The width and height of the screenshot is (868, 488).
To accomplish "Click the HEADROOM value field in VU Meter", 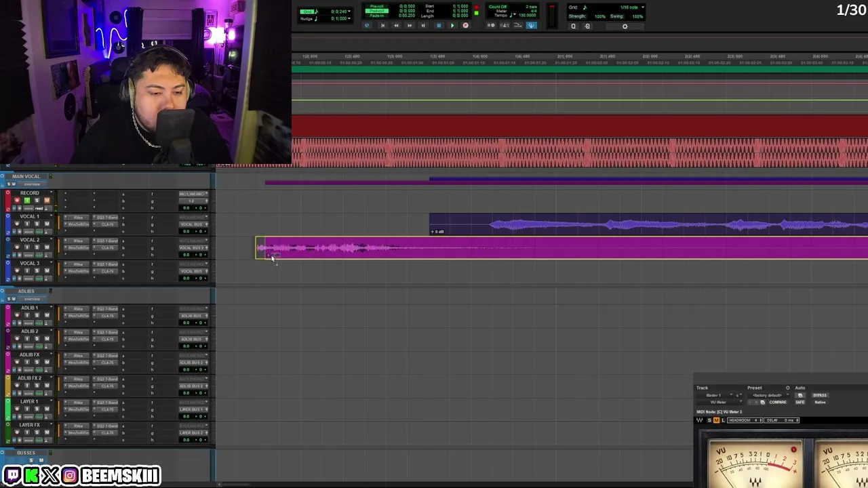I will [x=745, y=420].
